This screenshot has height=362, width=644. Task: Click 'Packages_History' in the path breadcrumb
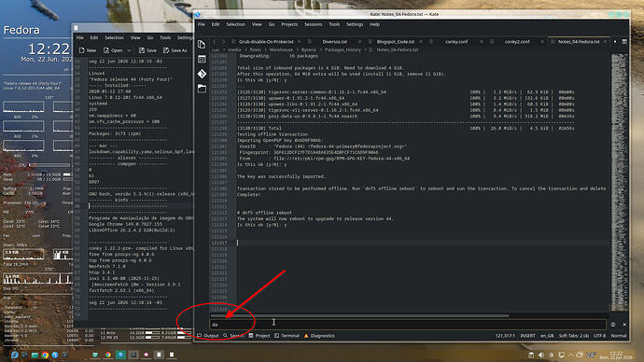pyautogui.click(x=343, y=49)
